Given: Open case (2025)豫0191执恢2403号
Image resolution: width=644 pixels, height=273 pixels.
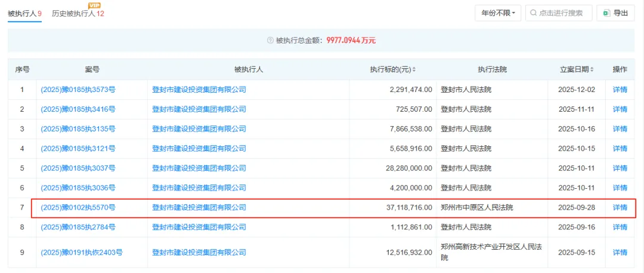Looking at the screenshot, I should click(x=82, y=252).
